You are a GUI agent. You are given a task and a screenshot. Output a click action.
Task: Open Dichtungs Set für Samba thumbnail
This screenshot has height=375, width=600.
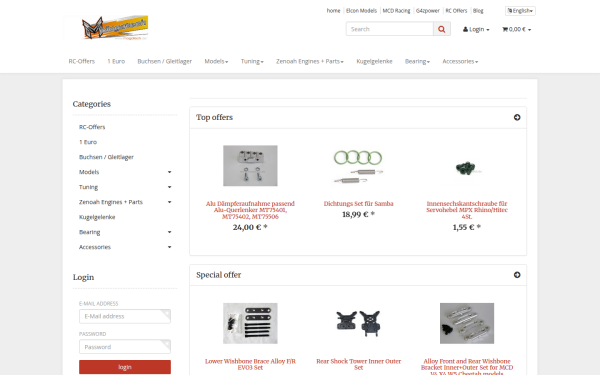coord(358,166)
